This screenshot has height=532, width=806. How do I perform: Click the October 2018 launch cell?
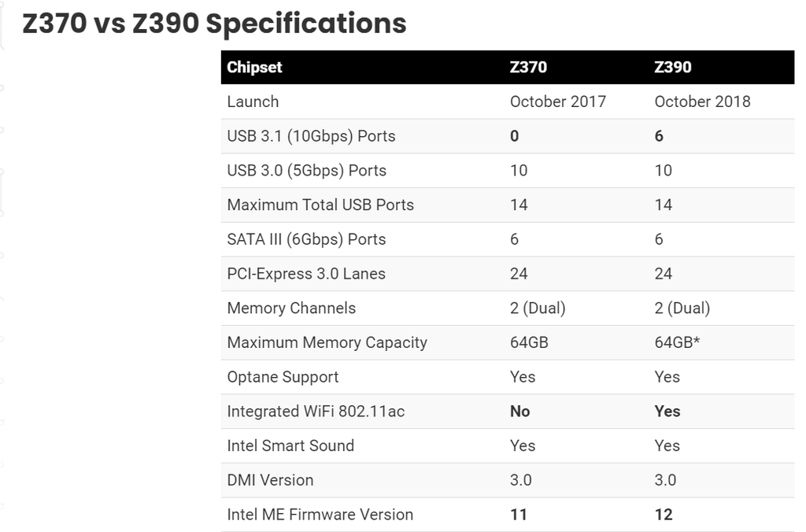pos(702,102)
